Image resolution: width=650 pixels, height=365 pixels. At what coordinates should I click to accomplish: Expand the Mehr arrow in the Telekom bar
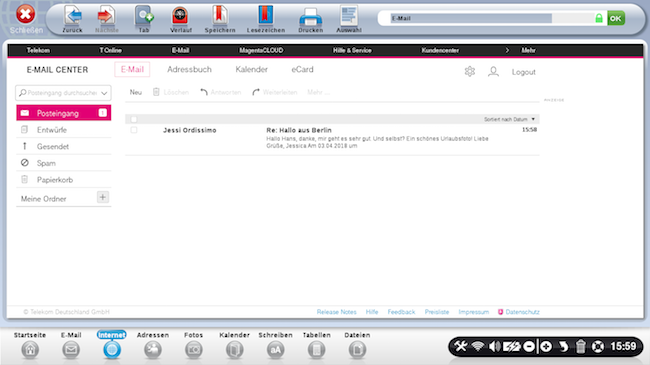pos(507,50)
